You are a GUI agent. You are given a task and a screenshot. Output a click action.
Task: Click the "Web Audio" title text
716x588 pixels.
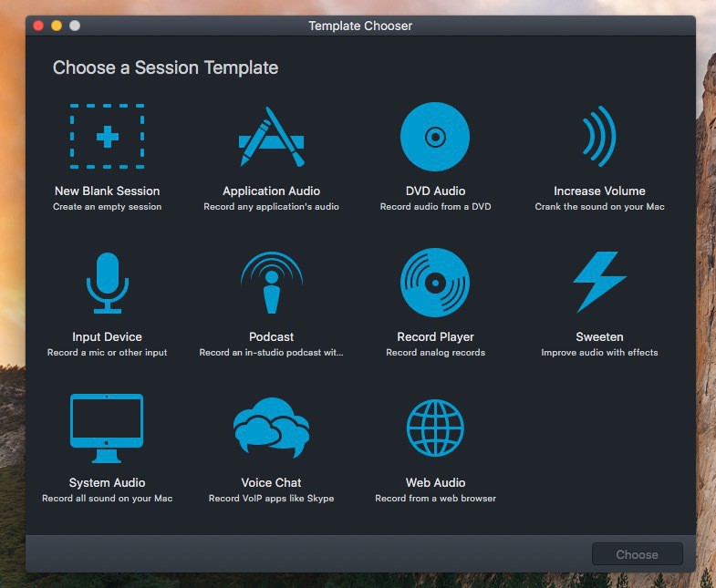click(x=435, y=482)
